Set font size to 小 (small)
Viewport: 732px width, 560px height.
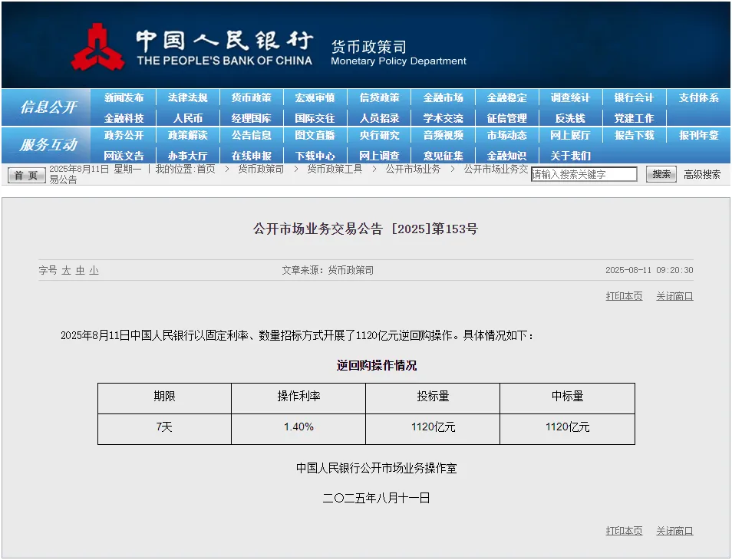(94, 271)
